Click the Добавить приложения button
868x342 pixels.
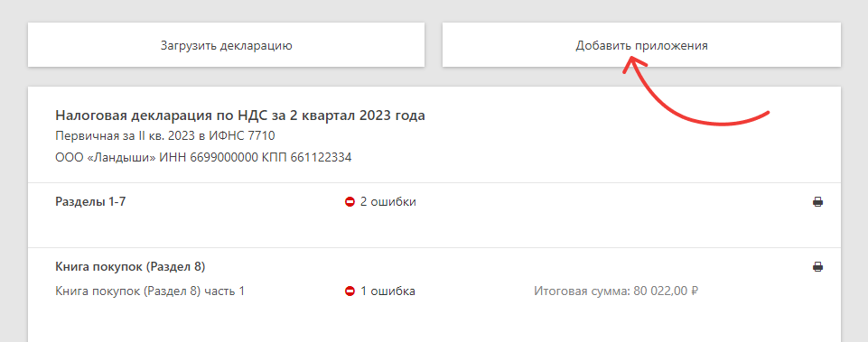click(x=641, y=45)
